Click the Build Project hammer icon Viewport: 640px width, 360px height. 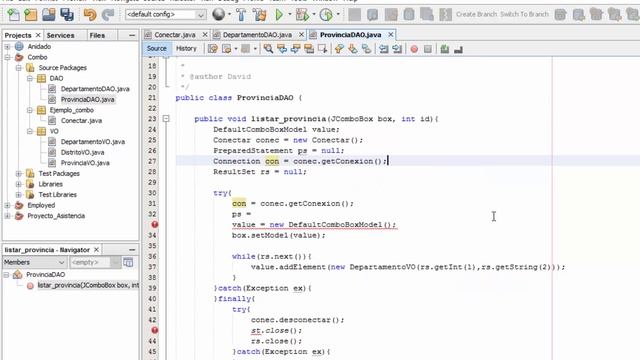coord(241,15)
